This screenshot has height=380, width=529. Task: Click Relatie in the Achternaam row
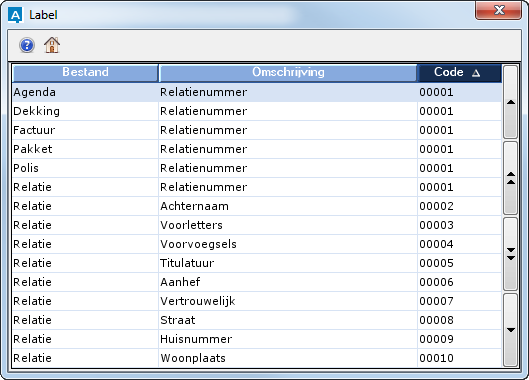click(32, 206)
